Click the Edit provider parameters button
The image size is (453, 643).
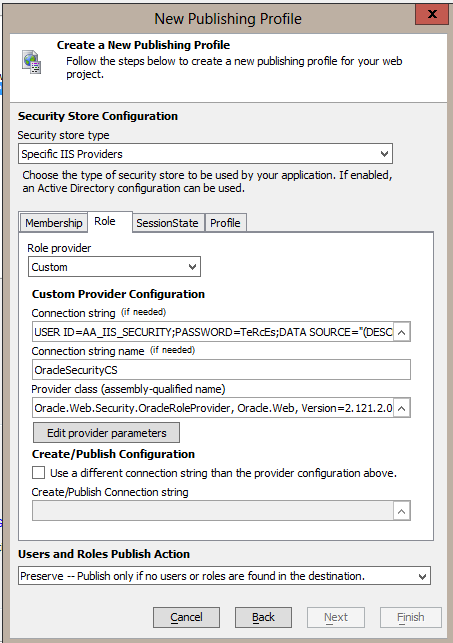(107, 433)
